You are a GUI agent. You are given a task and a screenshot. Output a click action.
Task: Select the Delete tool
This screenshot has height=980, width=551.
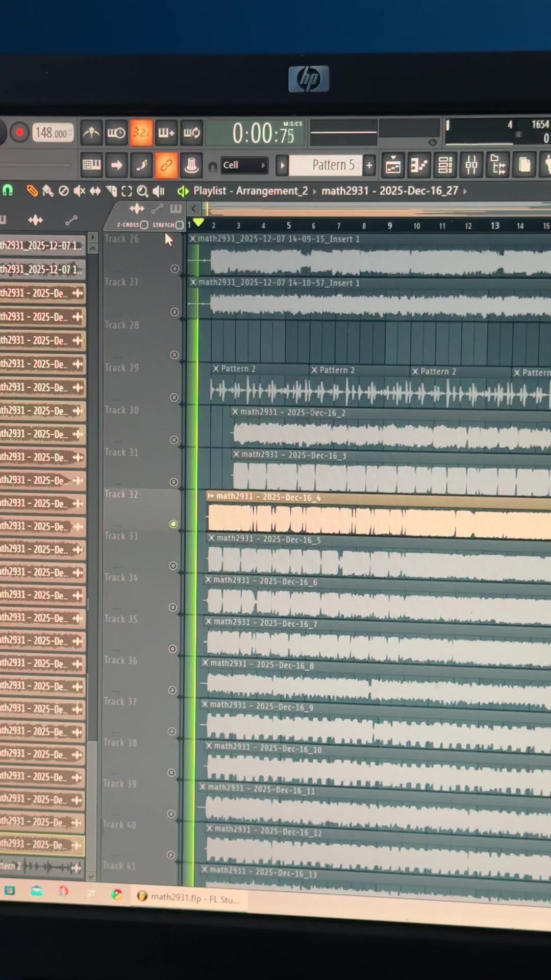[x=64, y=191]
